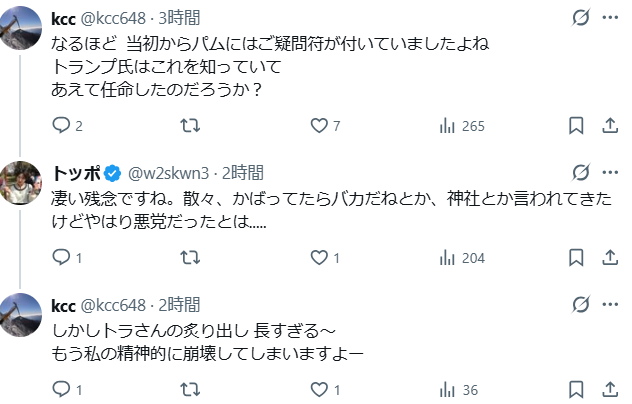Bookmark kcc's last tweet with 36 views
The height and width of the screenshot is (404, 632).
click(x=576, y=390)
